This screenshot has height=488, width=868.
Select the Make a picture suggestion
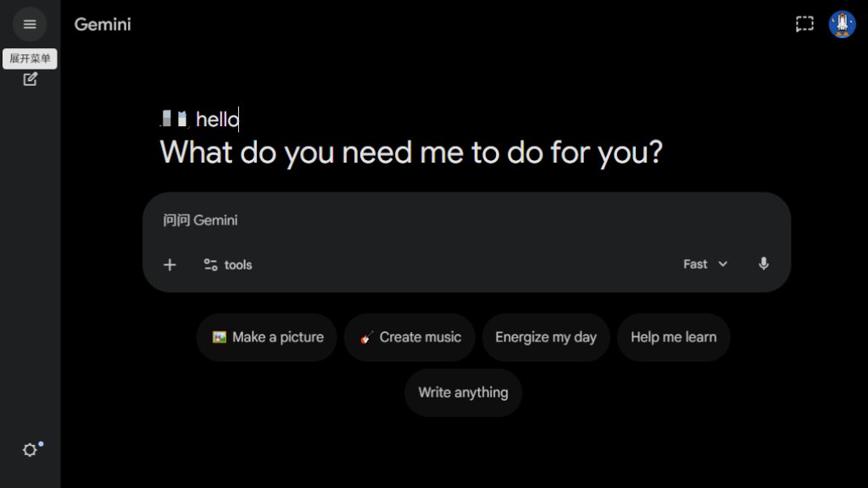coord(267,337)
